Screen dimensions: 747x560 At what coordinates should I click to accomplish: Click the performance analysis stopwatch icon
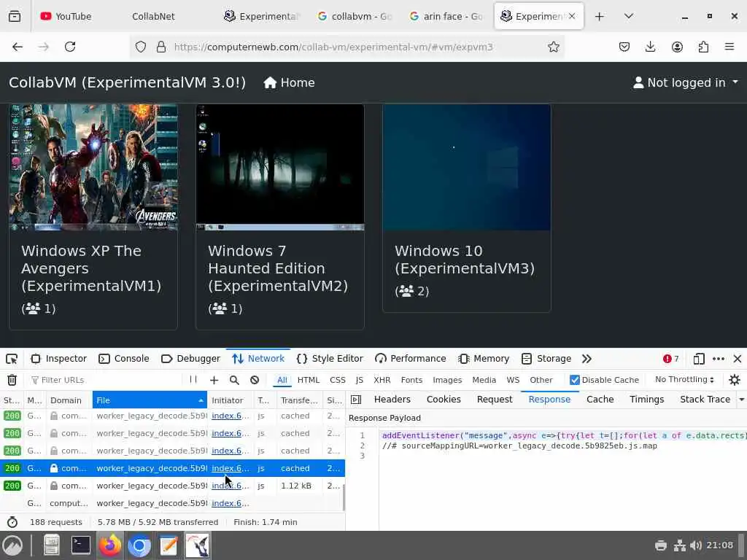pyautogui.click(x=12, y=522)
